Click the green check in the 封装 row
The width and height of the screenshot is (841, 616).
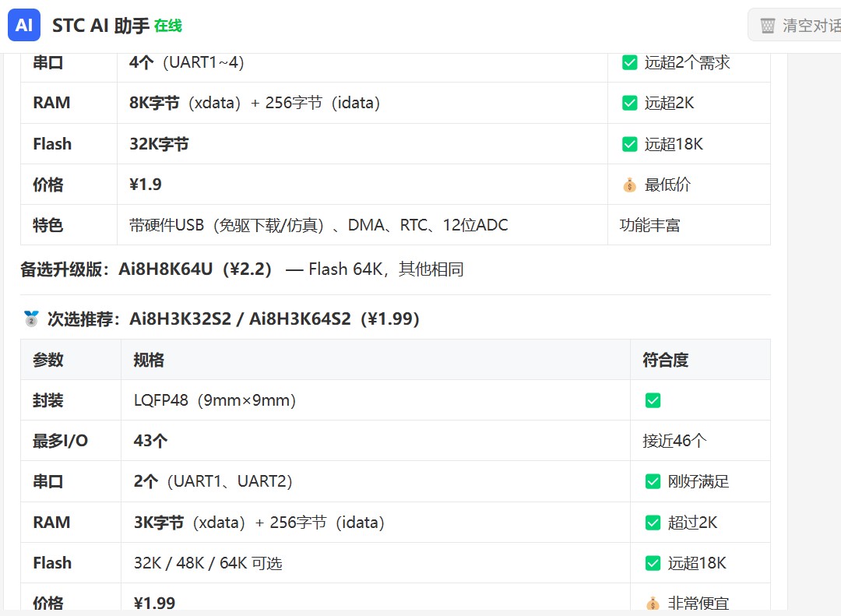[x=653, y=400]
